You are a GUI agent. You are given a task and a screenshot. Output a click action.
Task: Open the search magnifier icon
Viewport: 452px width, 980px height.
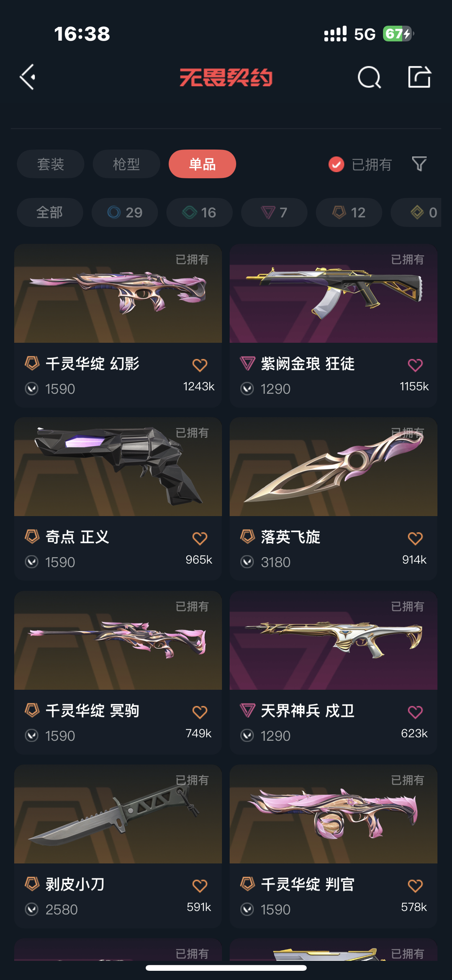click(369, 77)
